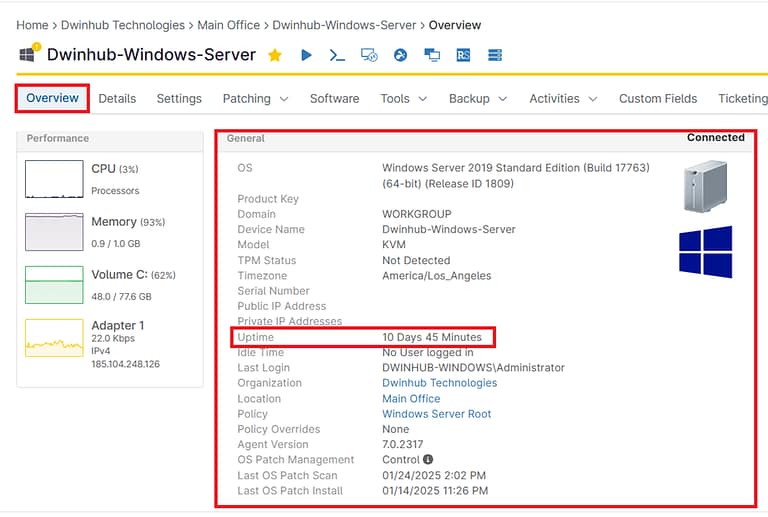768x517 pixels.
Task: Click the uptime value 10 Days 45 Minutes
Action: pos(432,337)
